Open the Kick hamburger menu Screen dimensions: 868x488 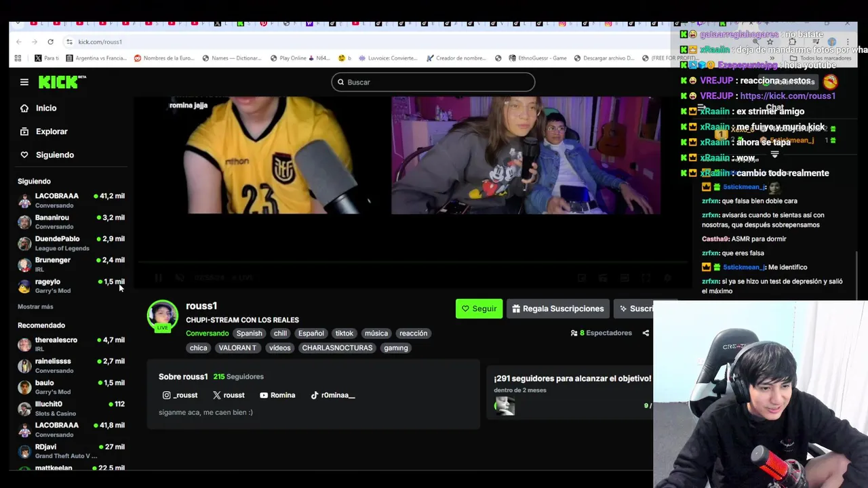(24, 82)
